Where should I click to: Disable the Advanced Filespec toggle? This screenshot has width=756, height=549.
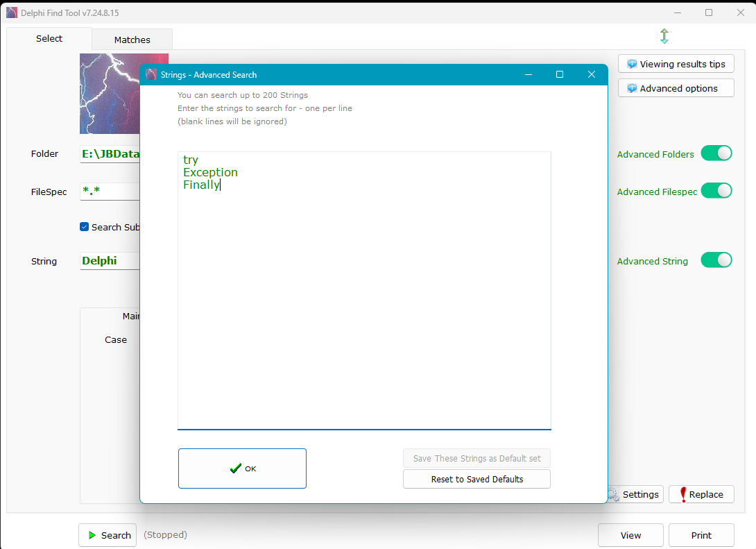pyautogui.click(x=716, y=191)
